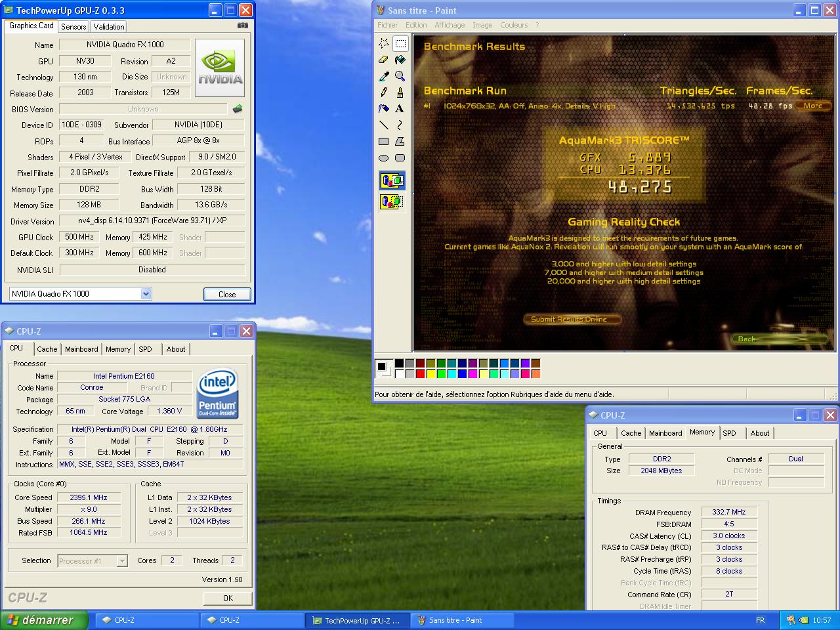Open the Image menu in Paint
Viewport: 840px width, 630px height.
coord(482,25)
